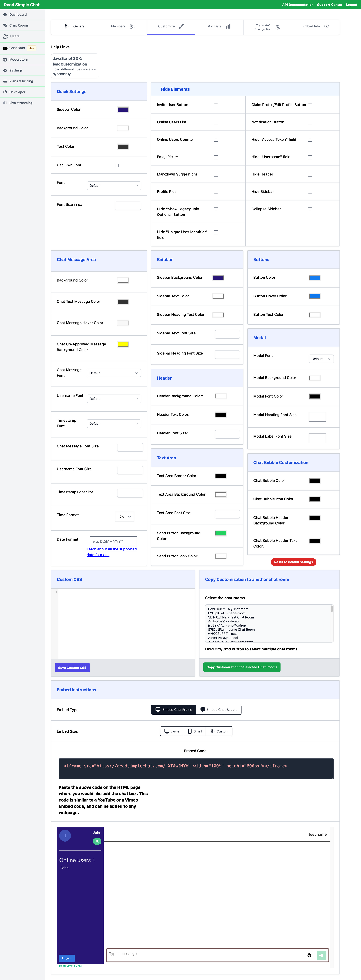Click the Users people icon in sidebar

point(6,36)
